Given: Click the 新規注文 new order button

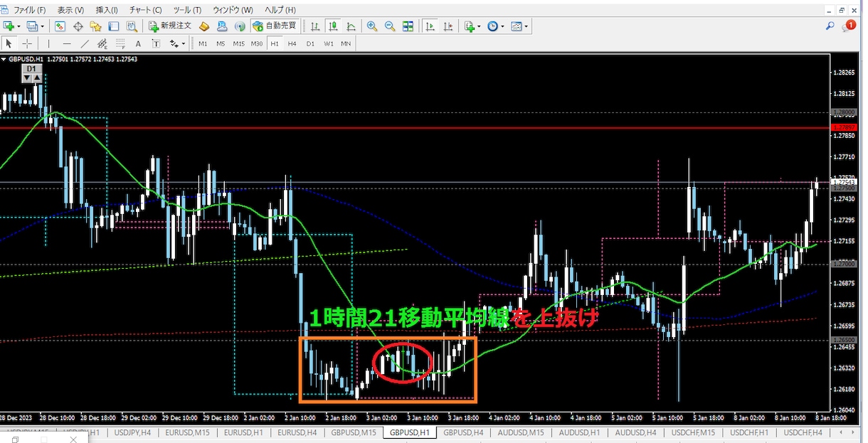Looking at the screenshot, I should coord(170,26).
